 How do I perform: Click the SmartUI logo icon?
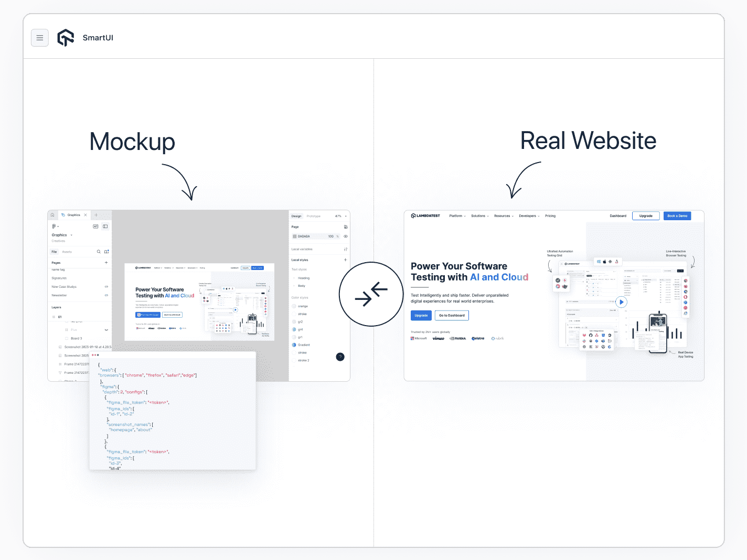coord(66,38)
